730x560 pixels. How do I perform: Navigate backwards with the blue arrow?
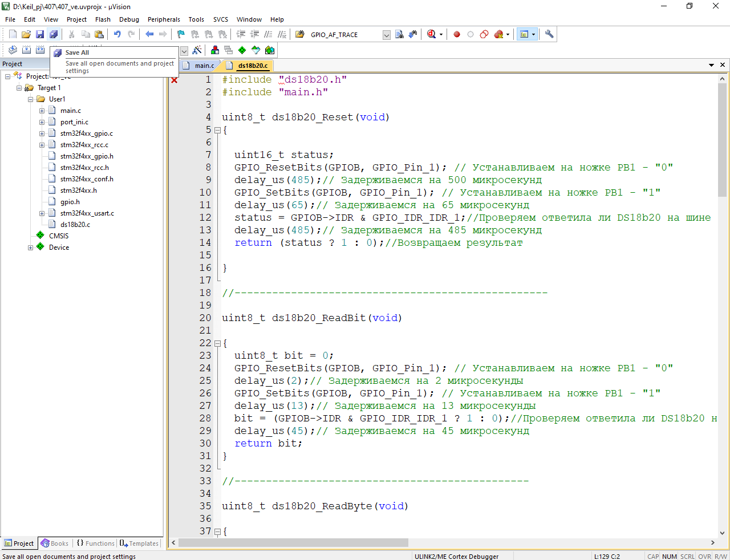click(x=149, y=34)
